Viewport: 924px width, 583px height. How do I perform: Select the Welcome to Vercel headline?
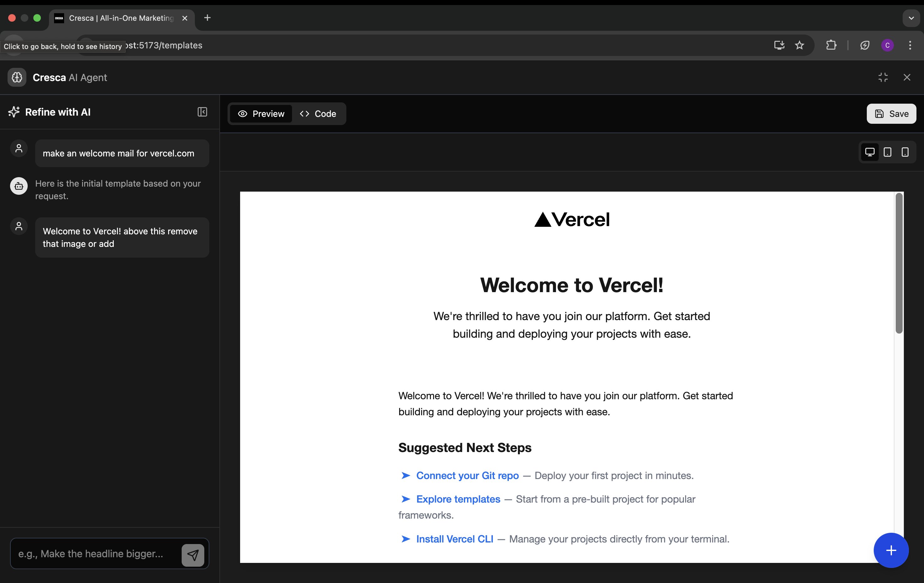coord(572,285)
